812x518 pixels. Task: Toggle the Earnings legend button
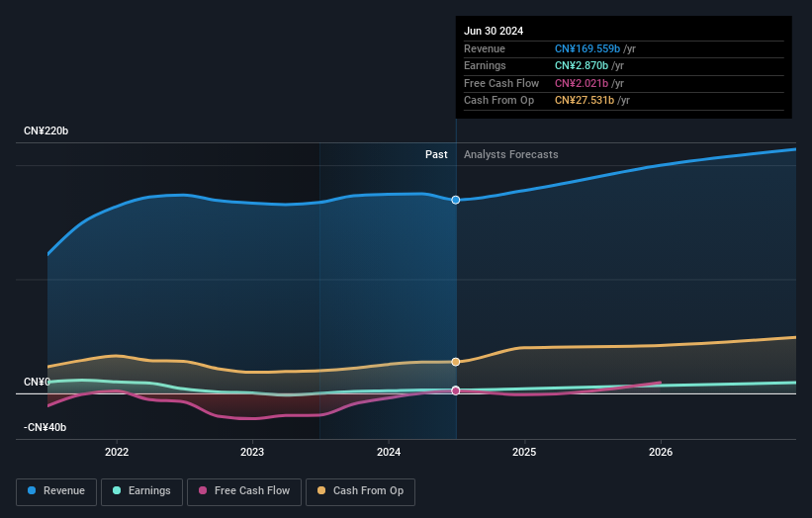coord(141,491)
